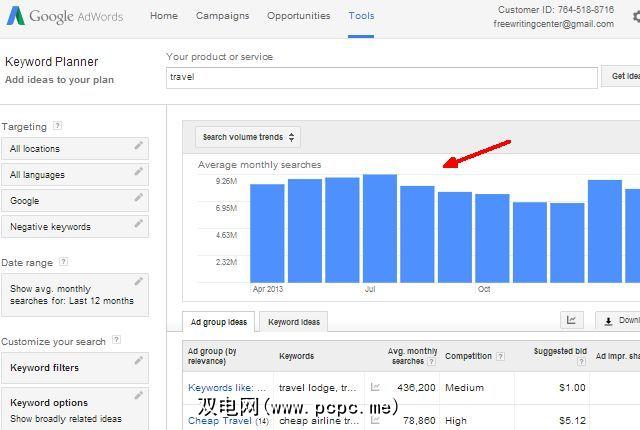Open Opportunities menu
Image resolution: width=640 pixels, height=430 pixels.
298,16
